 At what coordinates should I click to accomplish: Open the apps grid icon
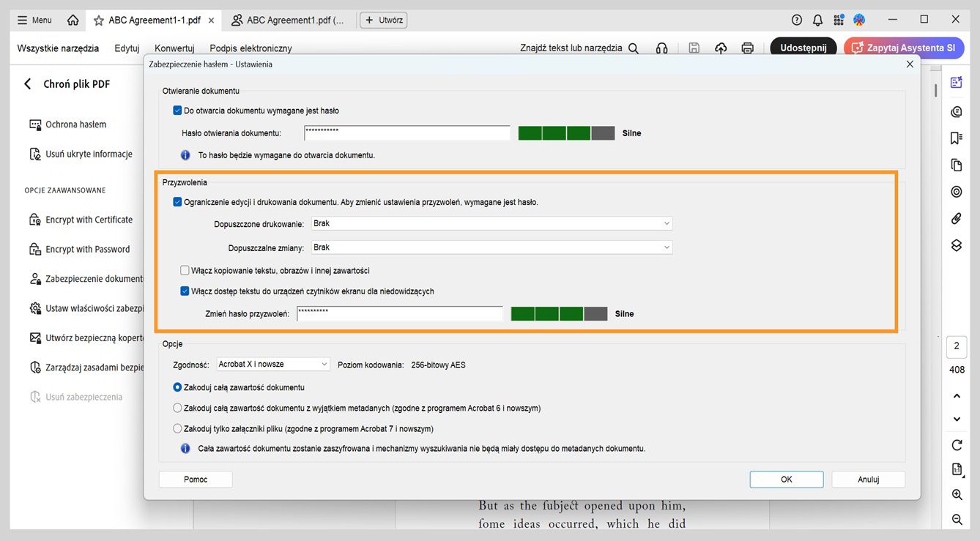click(x=839, y=20)
